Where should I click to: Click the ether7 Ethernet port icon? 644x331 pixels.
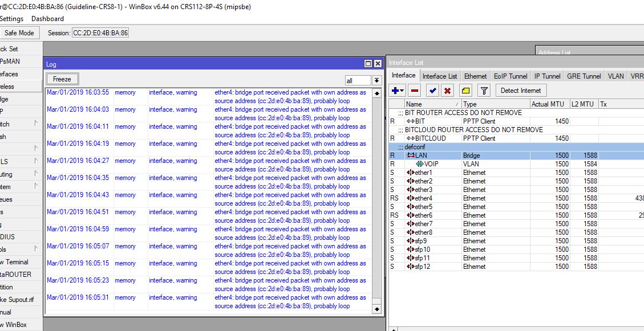pos(411,224)
